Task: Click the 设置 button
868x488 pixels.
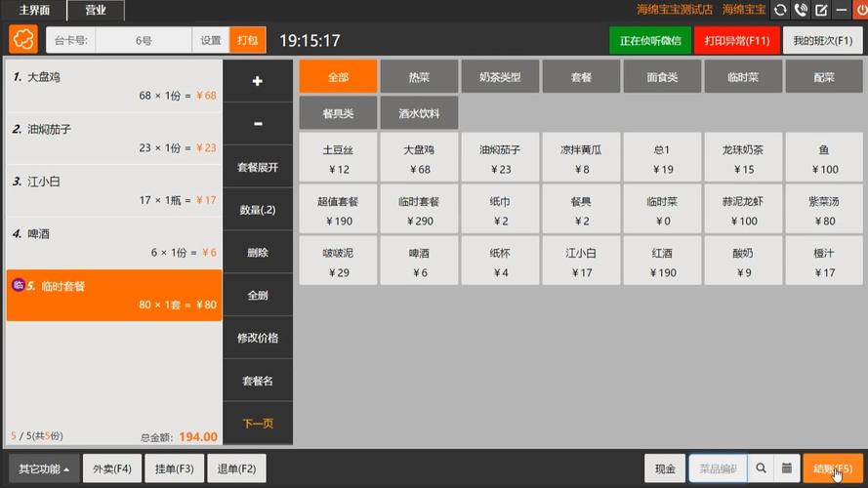Action: [x=210, y=40]
